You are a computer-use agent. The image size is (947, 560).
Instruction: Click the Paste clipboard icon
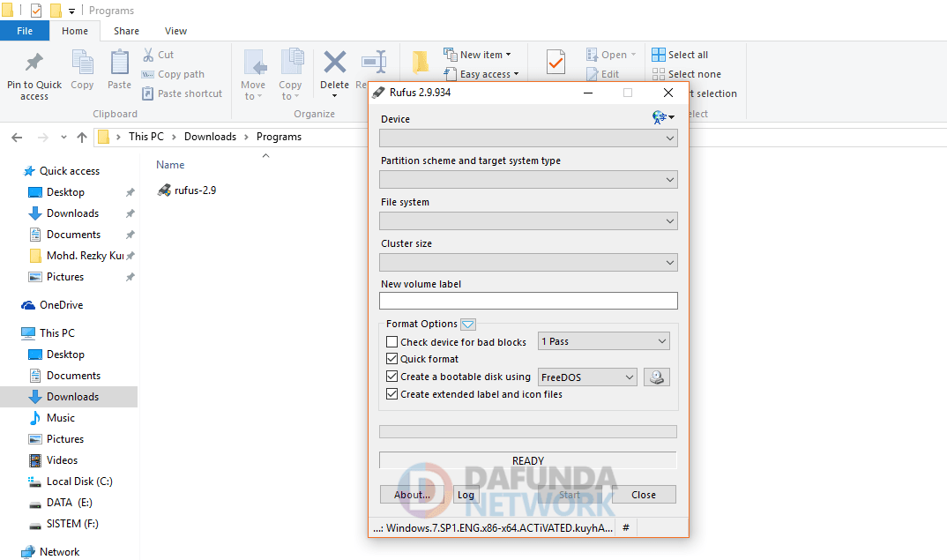coord(119,63)
